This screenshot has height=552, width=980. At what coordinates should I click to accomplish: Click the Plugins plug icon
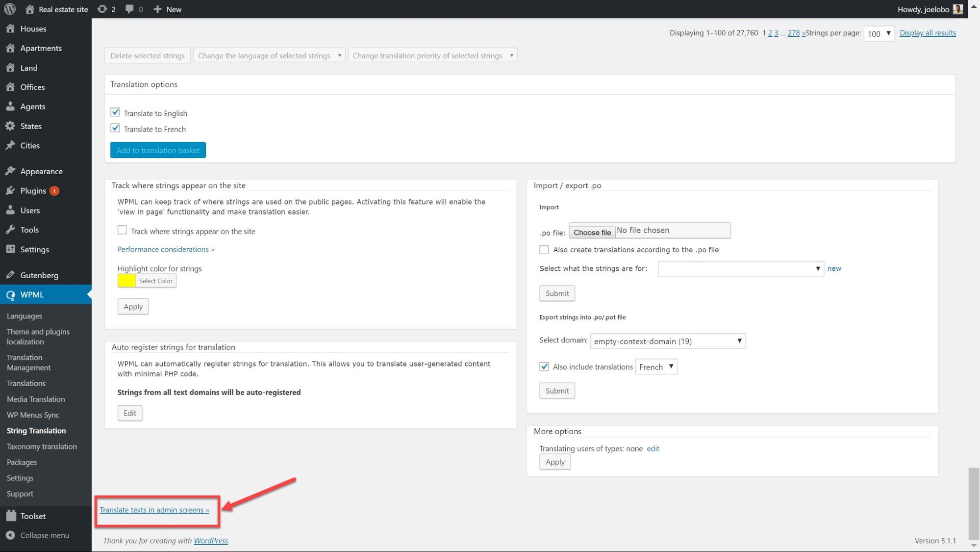pos(10,191)
